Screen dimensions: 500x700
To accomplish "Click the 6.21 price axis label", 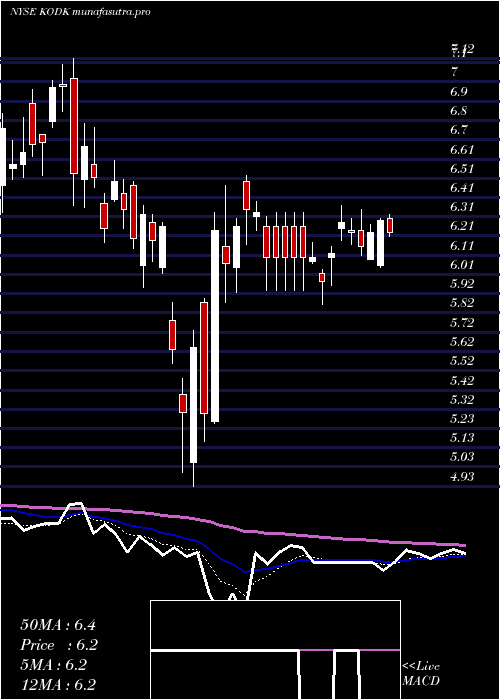I will 461,226.
